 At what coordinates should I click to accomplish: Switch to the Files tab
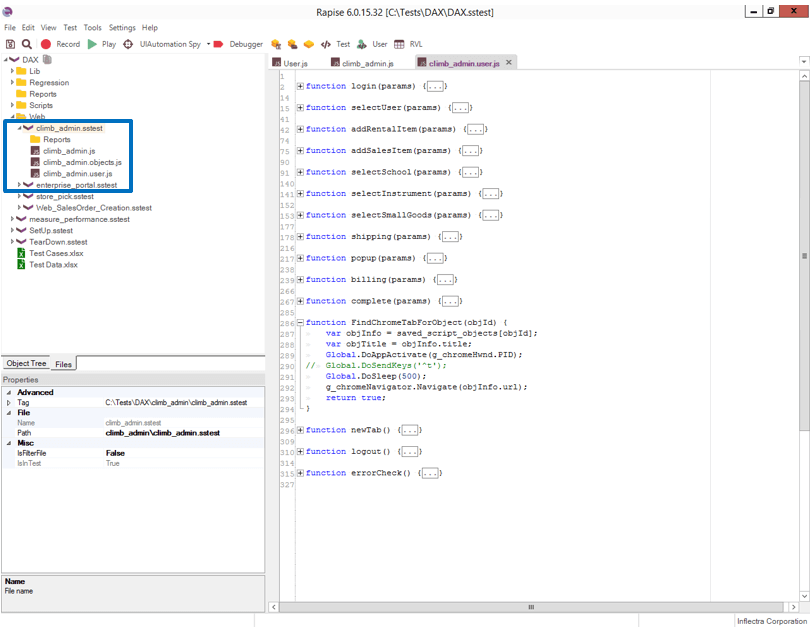coord(64,364)
